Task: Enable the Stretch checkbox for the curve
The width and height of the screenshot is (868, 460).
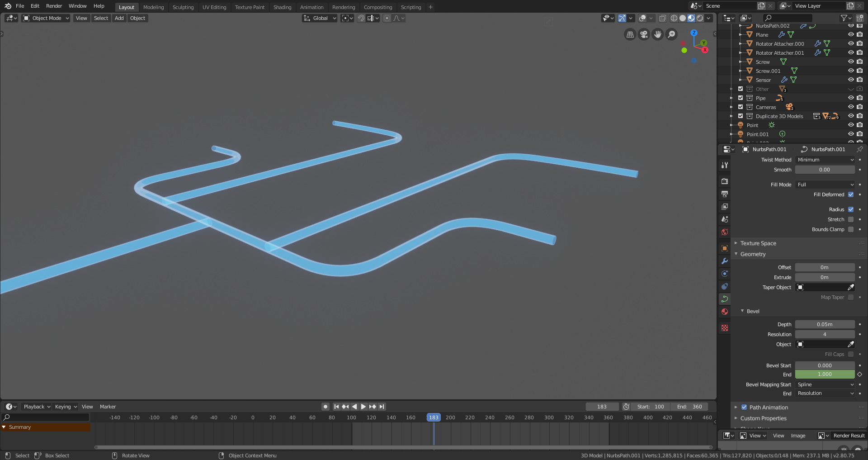Action: pos(851,219)
